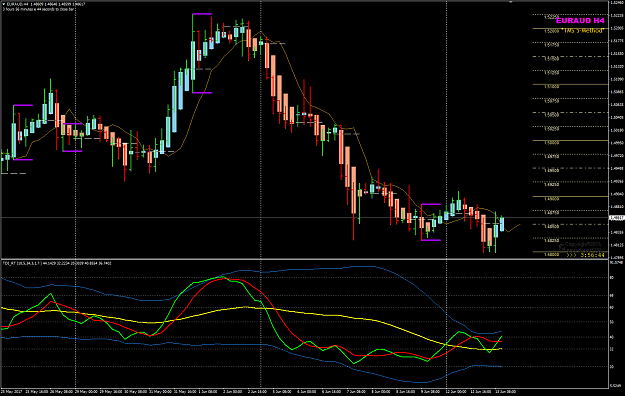Click the 29 May 00:00 label on time axis
The width and height of the screenshot is (625, 396).
pyautogui.click(x=85, y=392)
